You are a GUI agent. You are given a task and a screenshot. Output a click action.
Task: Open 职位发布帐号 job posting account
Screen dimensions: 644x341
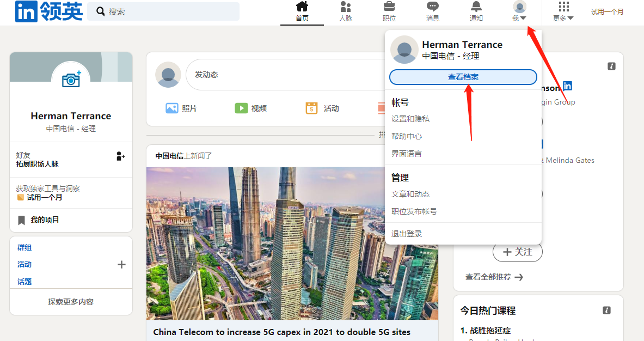click(x=414, y=211)
